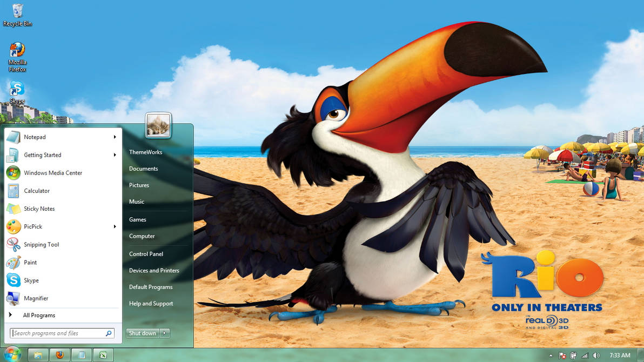Expand the Notepad jump list arrow

click(115, 137)
